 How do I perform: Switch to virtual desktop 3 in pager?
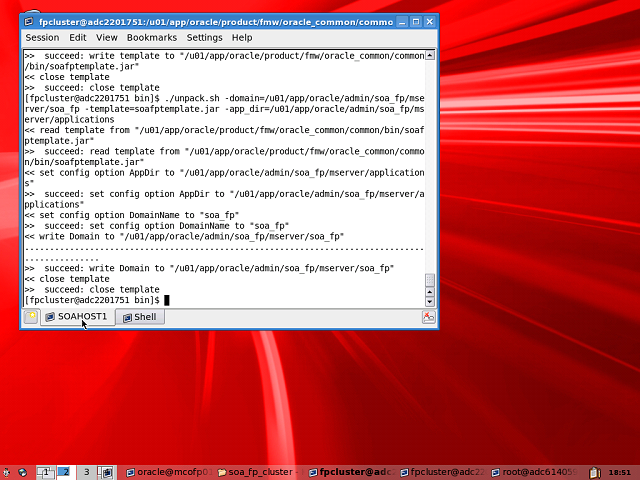(86, 472)
